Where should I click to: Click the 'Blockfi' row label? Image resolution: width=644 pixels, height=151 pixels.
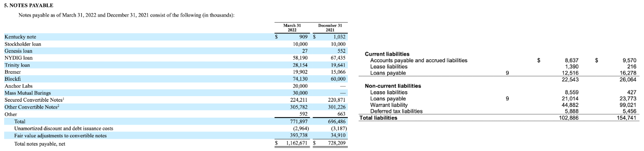(x=12, y=79)
